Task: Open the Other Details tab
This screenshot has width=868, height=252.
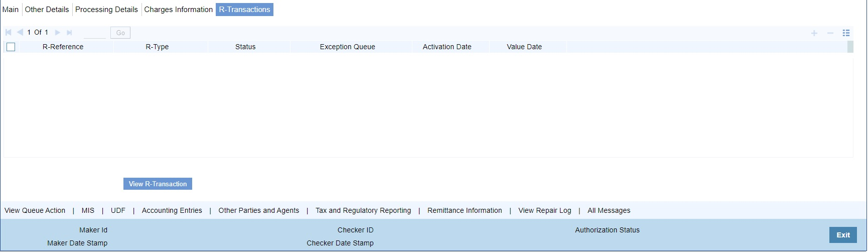Action: (x=47, y=10)
